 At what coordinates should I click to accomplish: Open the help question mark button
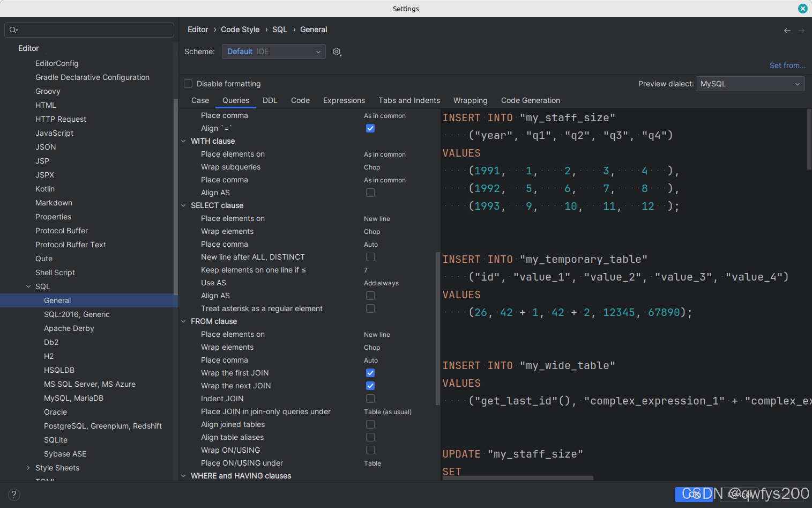point(14,495)
